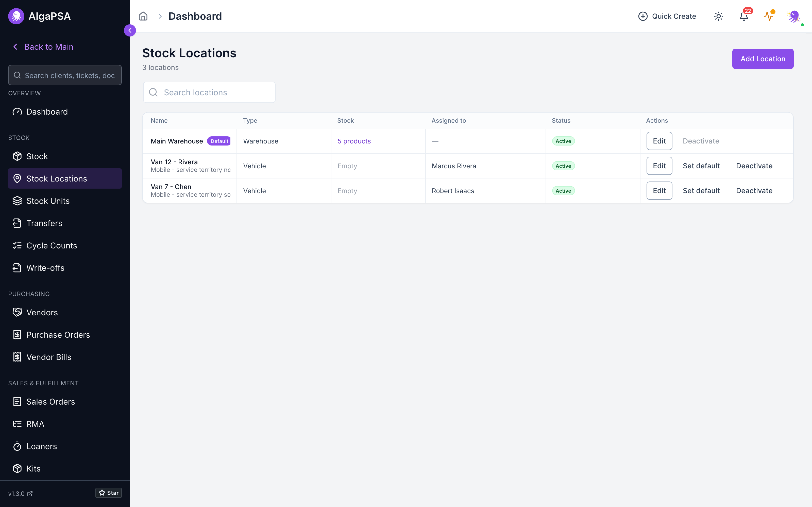Open the notifications bell
The width and height of the screenshot is (812, 507).
coord(744,16)
